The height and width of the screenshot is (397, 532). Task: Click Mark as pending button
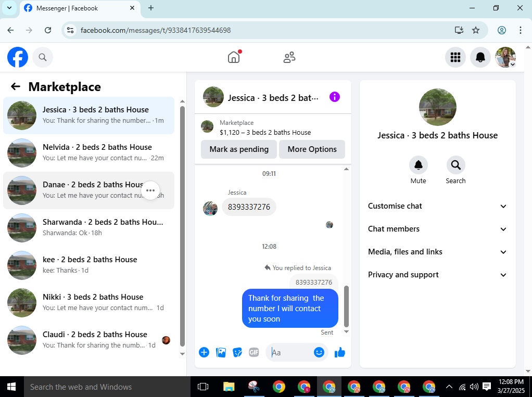[239, 149]
